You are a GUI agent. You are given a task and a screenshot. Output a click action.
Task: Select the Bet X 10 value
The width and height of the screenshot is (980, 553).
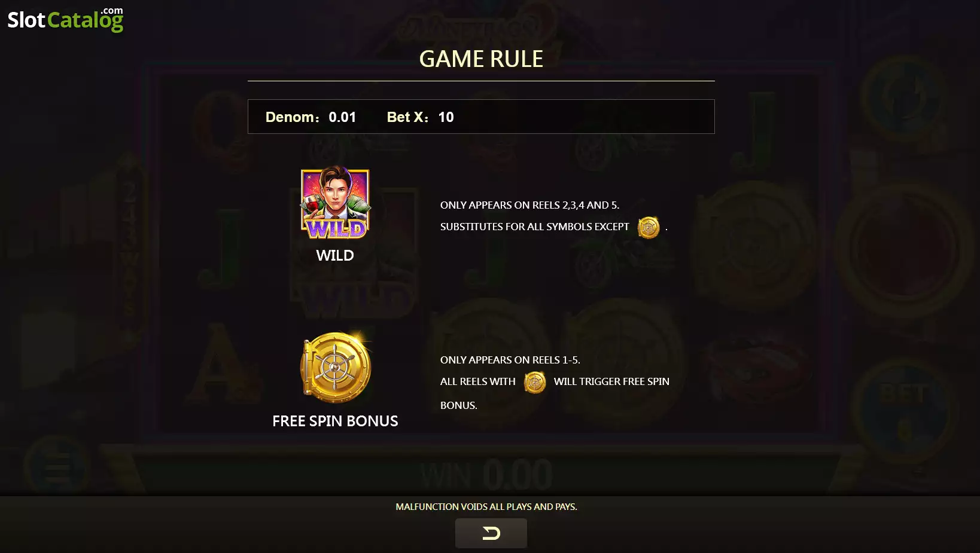click(446, 117)
